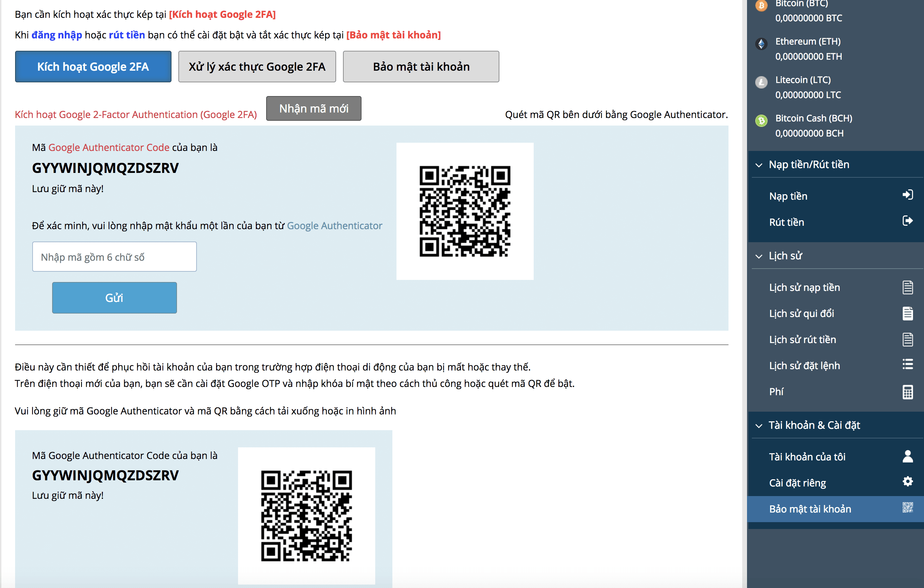Click the 0,00000000 ETH balance
924x588 pixels.
(x=808, y=56)
